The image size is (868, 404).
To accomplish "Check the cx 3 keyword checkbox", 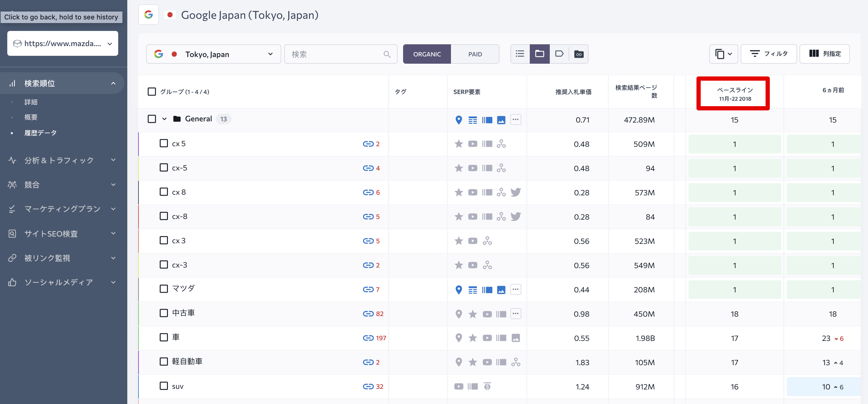I will tap(164, 241).
